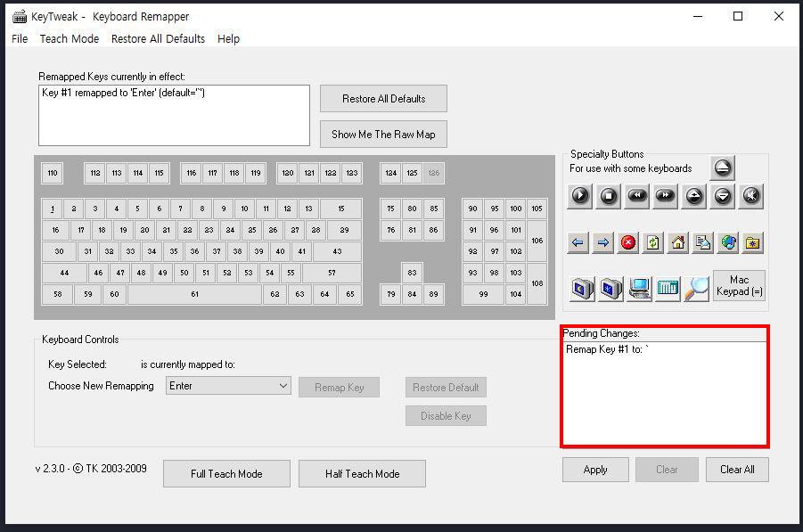Viewport: 803px width, 532px height.
Task: Select the browser Home house icon
Action: coord(678,242)
